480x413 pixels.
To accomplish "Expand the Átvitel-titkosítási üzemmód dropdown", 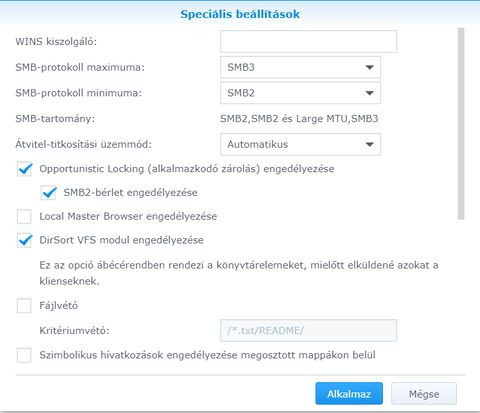I will pyautogui.click(x=300, y=144).
